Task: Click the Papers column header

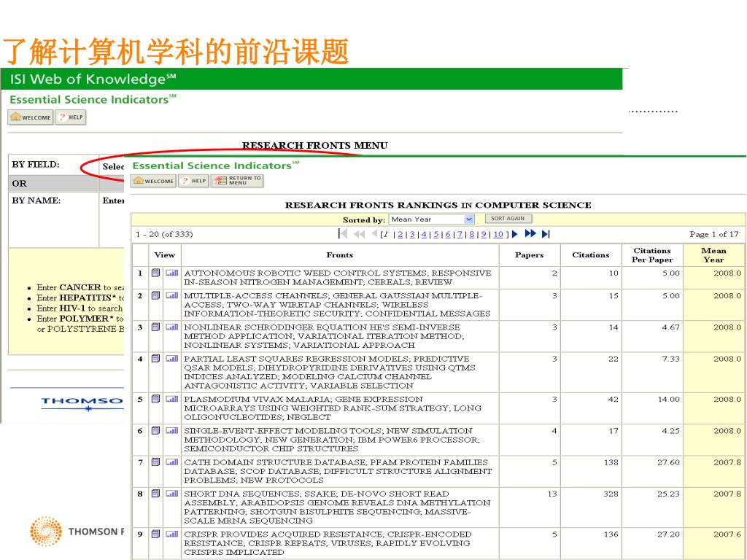Action: tap(530, 254)
